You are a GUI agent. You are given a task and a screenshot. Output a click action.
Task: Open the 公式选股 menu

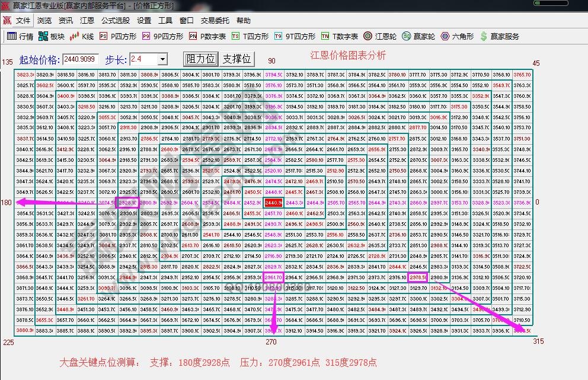coord(115,20)
